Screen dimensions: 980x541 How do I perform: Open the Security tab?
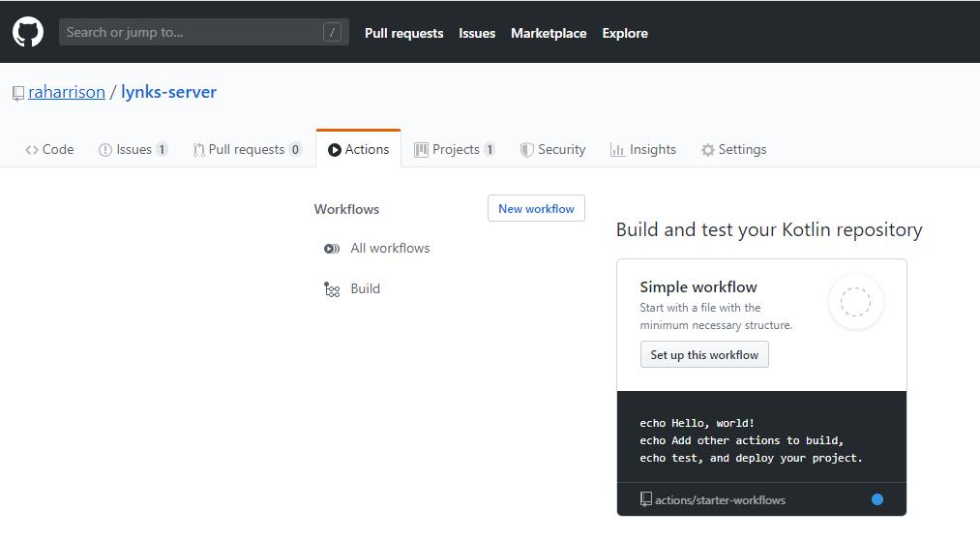[553, 149]
